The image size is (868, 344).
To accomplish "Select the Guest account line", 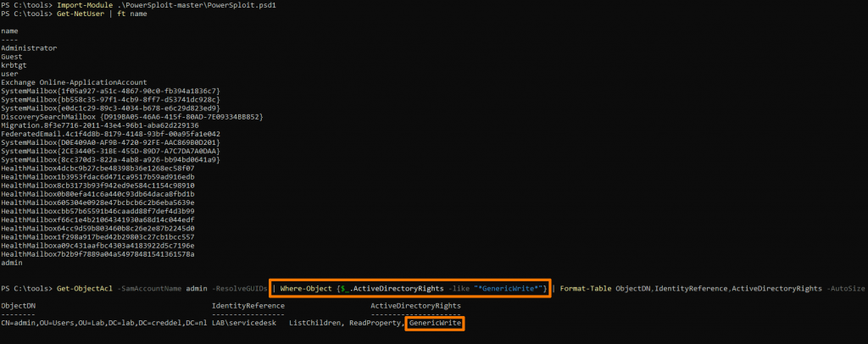I will point(12,57).
